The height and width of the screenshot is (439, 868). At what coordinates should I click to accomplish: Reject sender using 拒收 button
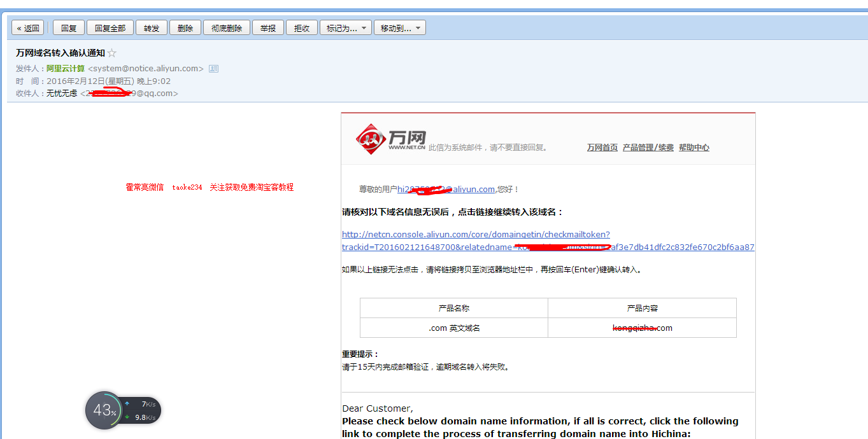[302, 28]
